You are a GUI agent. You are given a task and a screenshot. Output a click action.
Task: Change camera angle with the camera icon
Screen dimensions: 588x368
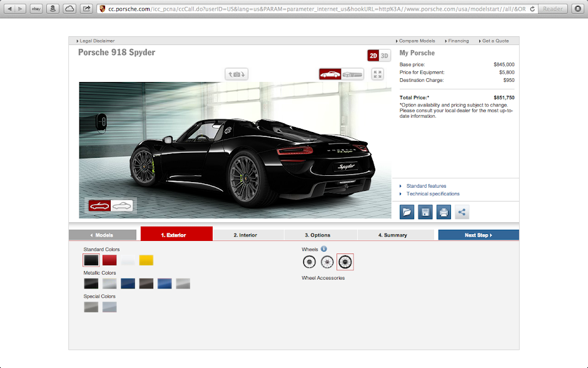236,74
